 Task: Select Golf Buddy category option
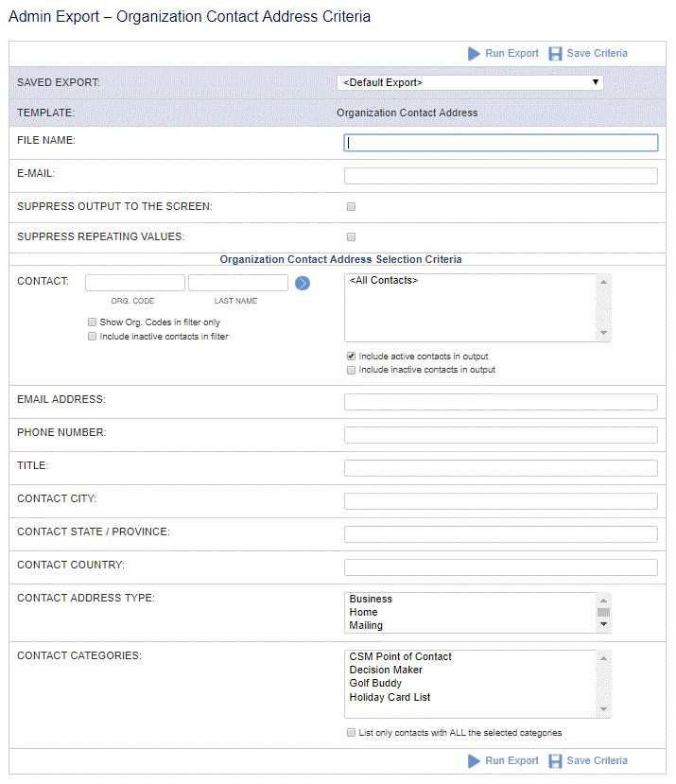375,683
